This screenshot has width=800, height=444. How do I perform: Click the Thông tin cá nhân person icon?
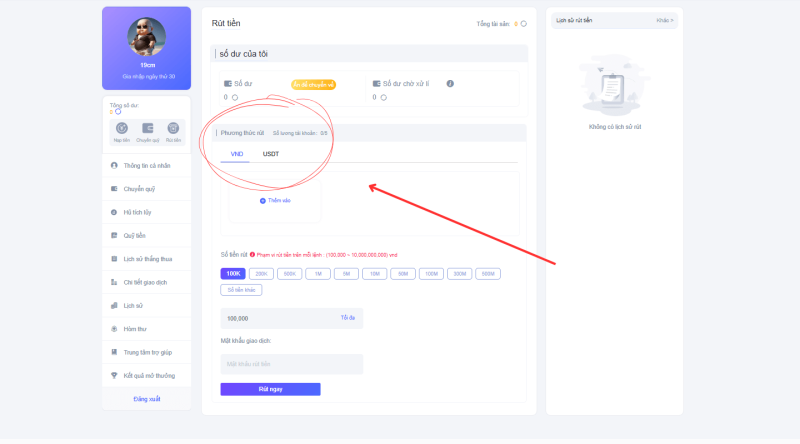114,165
